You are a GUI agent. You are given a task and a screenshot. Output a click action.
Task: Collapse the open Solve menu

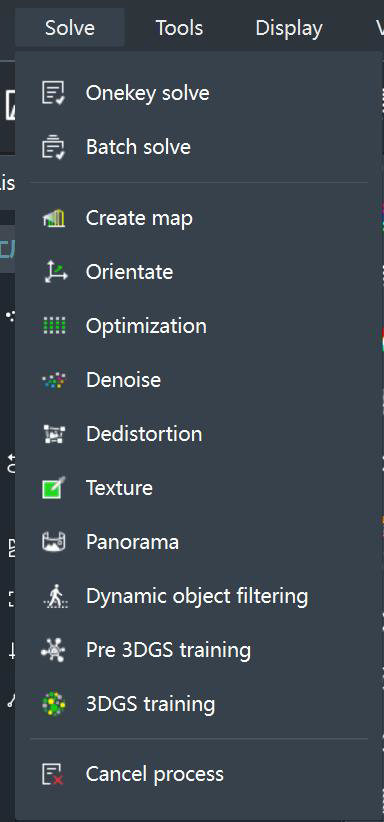(x=70, y=28)
